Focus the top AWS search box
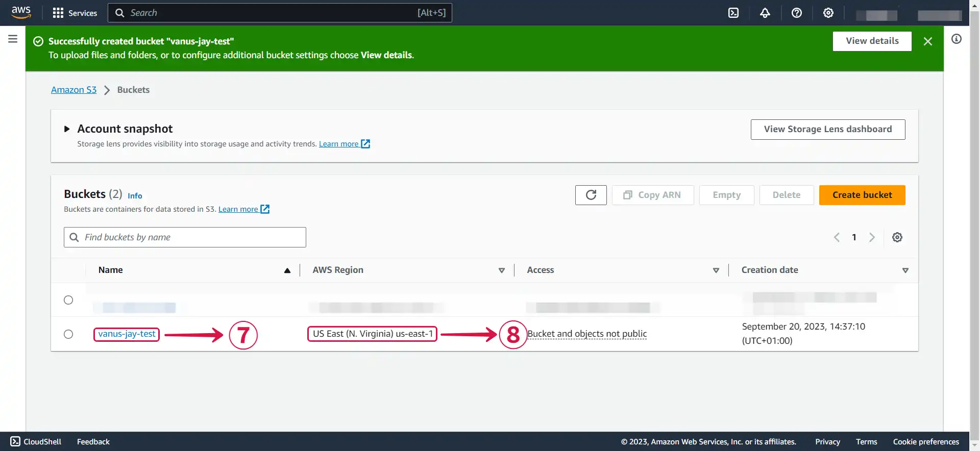Viewport: 980px width, 451px height. tap(280, 13)
